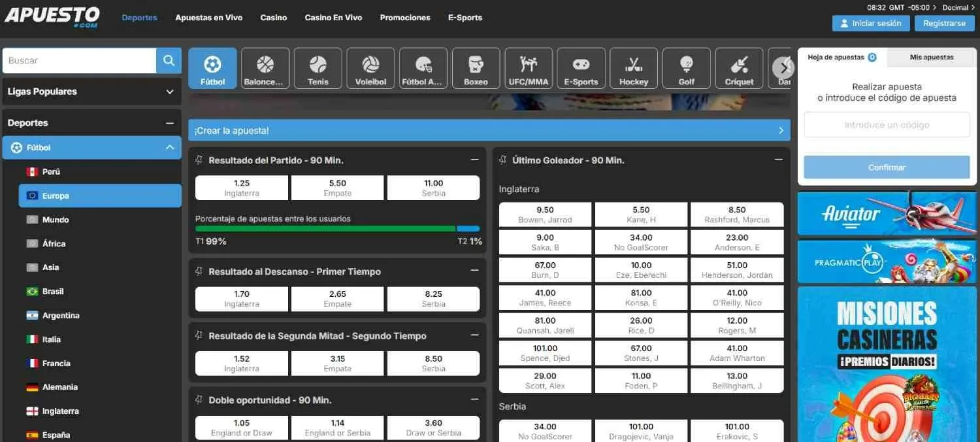
Task: Open the Tenis sport category icon
Action: coord(318,67)
